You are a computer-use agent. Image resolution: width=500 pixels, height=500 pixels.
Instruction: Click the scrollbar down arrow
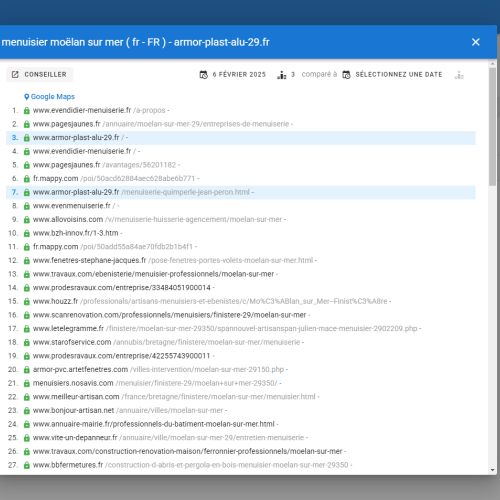[493, 470]
